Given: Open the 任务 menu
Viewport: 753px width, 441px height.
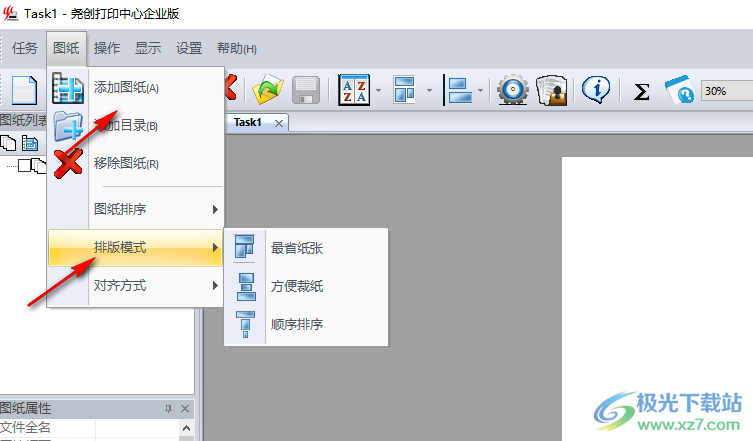Looking at the screenshot, I should [24, 48].
